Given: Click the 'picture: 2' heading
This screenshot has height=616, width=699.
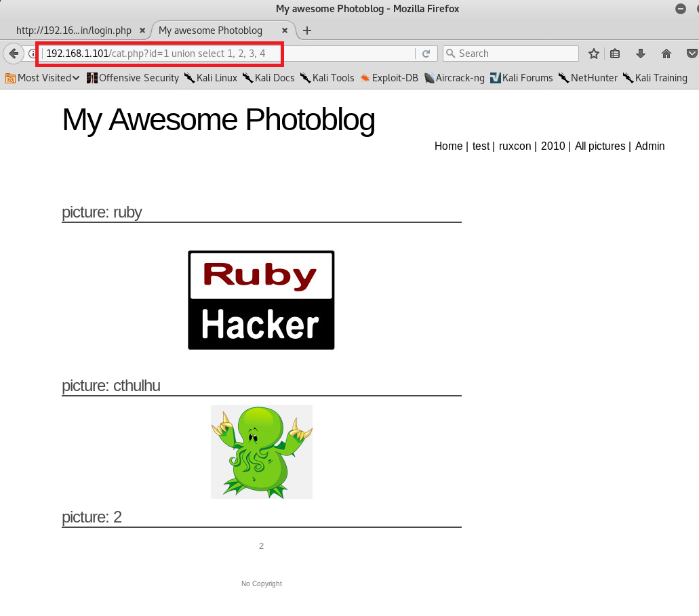Looking at the screenshot, I should click(x=92, y=517).
